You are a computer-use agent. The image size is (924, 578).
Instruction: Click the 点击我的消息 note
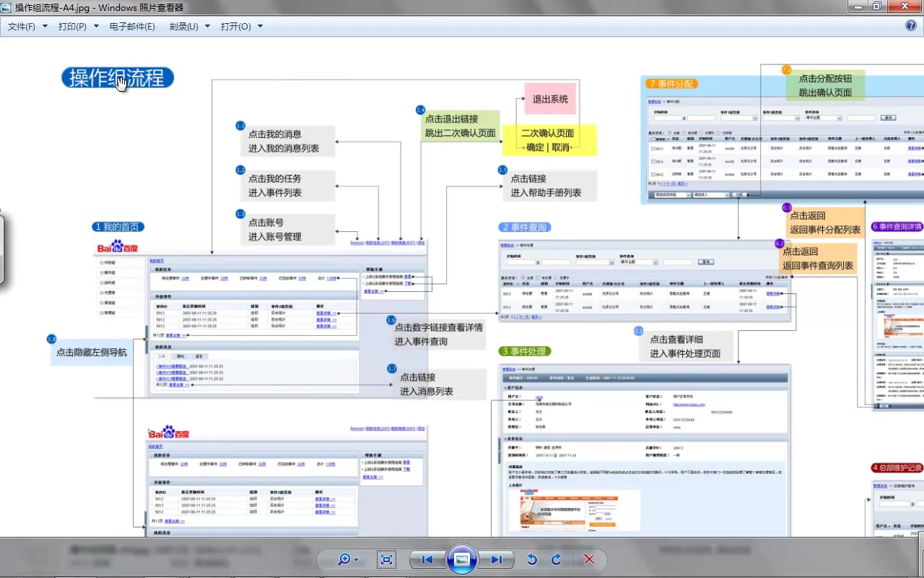pyautogui.click(x=289, y=141)
